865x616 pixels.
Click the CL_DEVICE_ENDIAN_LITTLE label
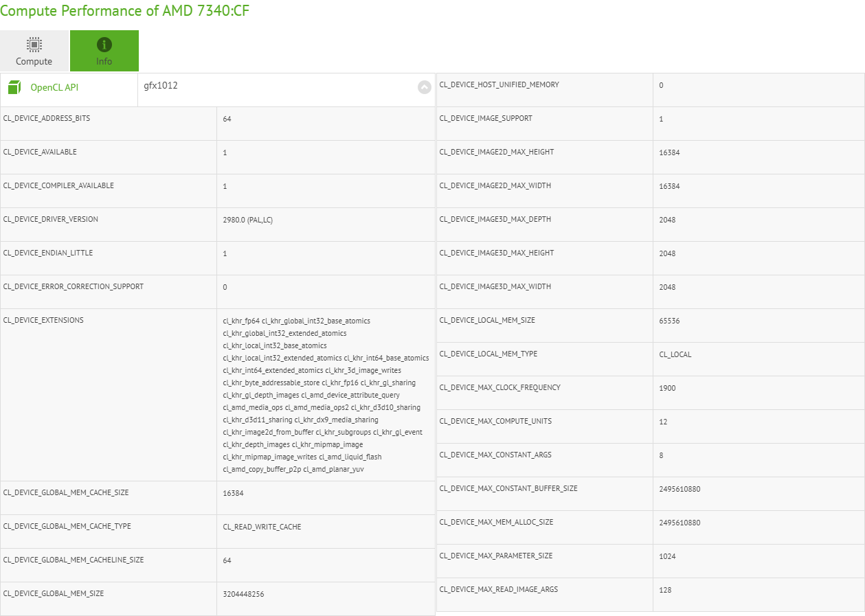[x=48, y=253]
